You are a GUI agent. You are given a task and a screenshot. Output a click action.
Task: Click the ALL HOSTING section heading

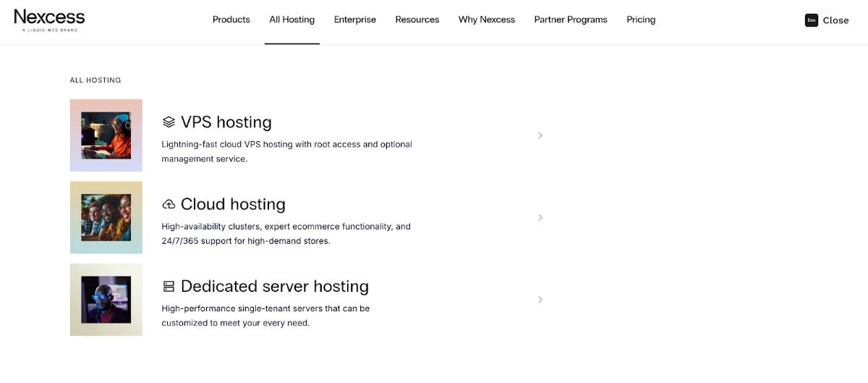pos(95,80)
